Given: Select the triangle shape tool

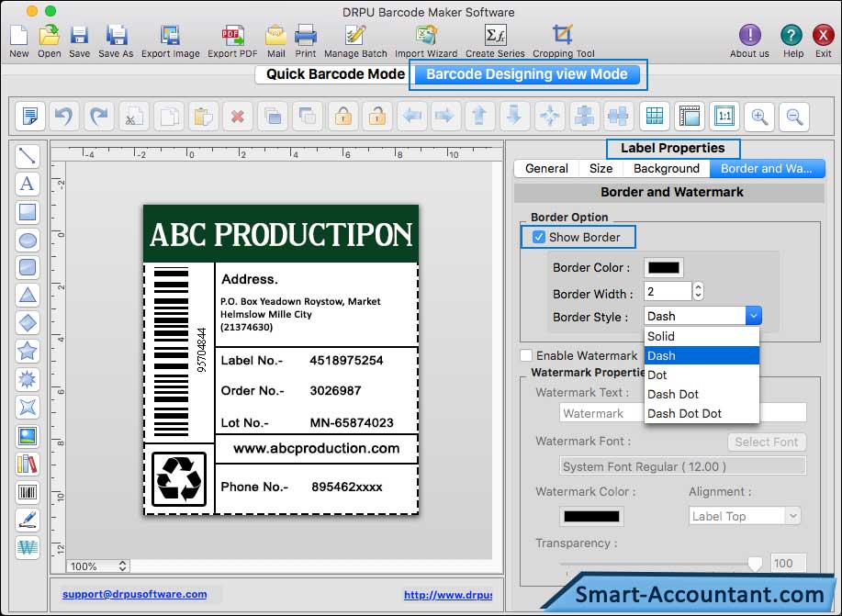Looking at the screenshot, I should [x=28, y=295].
